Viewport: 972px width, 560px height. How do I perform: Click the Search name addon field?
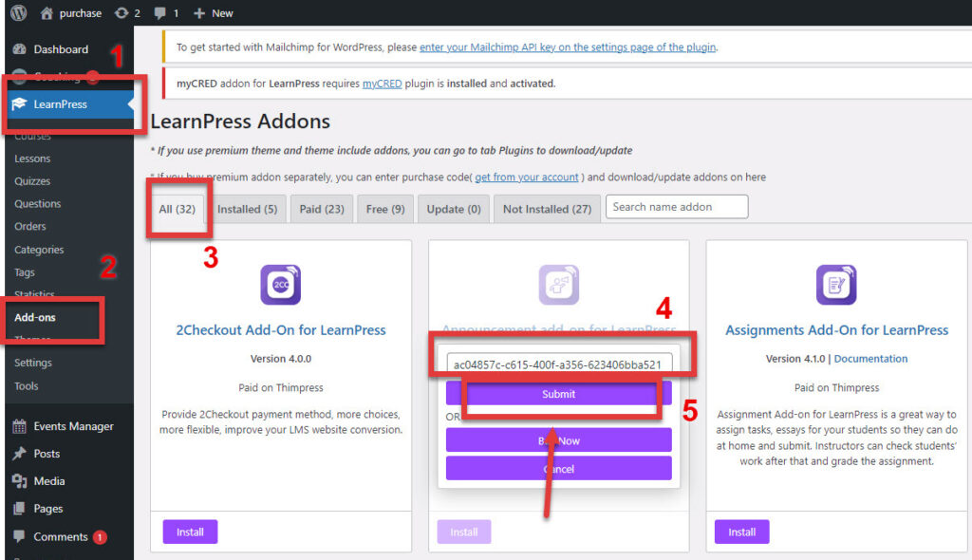(676, 207)
